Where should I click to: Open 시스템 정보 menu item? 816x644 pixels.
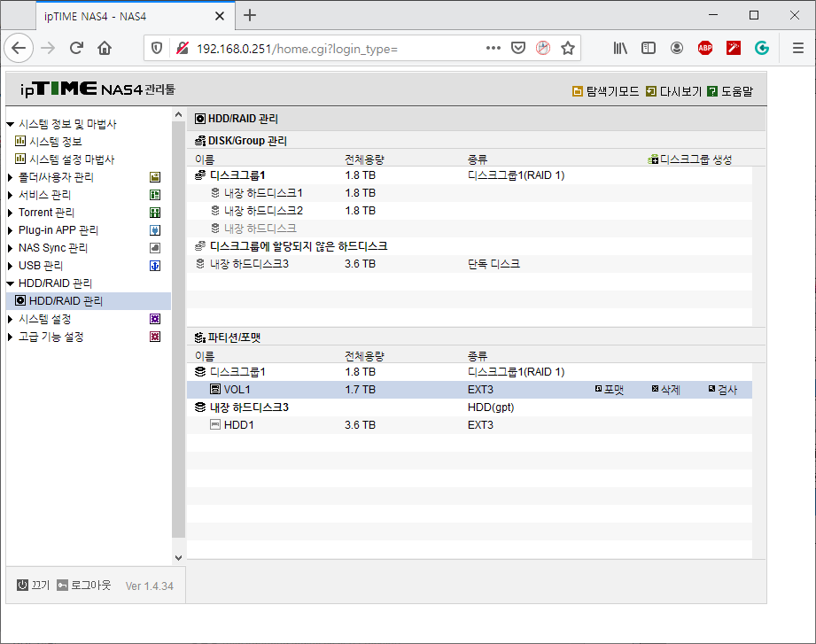(x=55, y=142)
